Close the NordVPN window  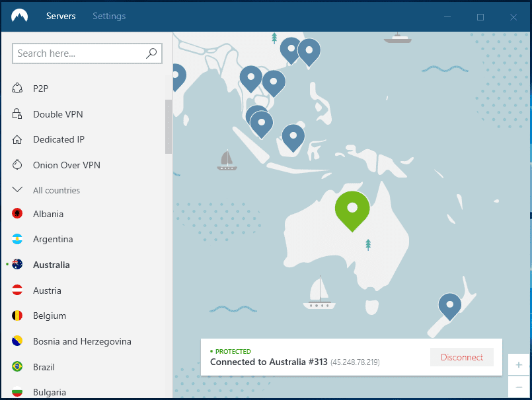pos(513,17)
